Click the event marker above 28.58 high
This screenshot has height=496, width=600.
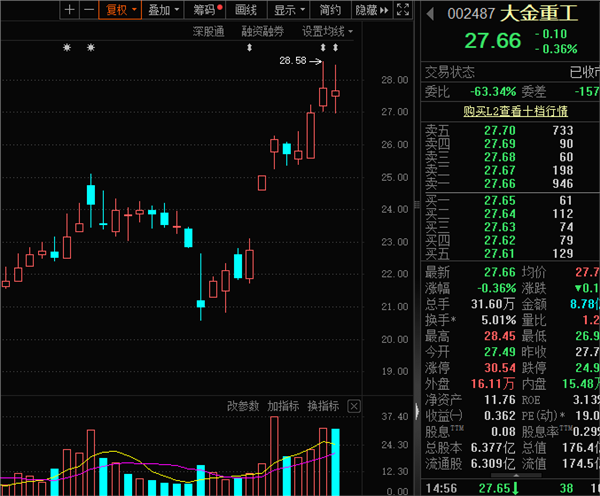(x=323, y=47)
